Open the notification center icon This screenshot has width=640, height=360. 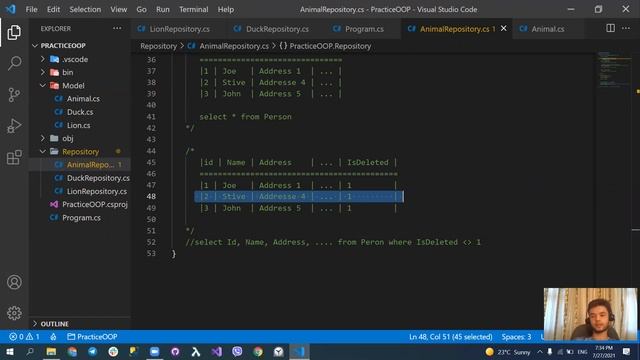coord(627,351)
